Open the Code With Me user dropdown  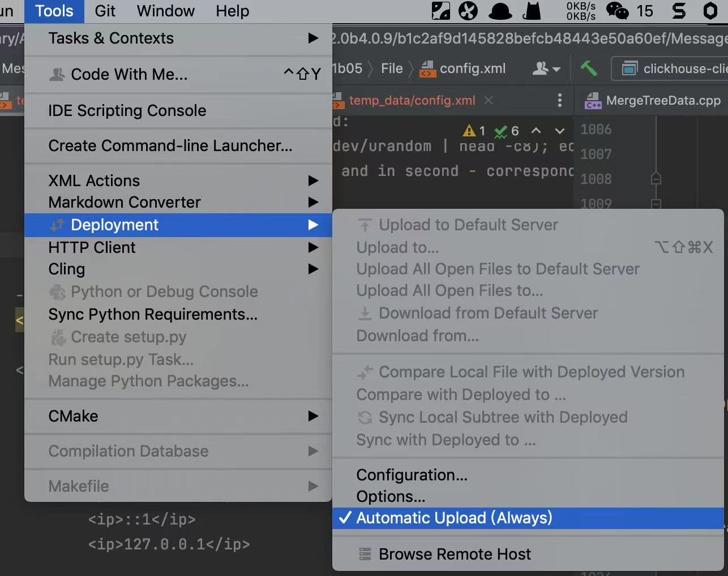point(546,69)
